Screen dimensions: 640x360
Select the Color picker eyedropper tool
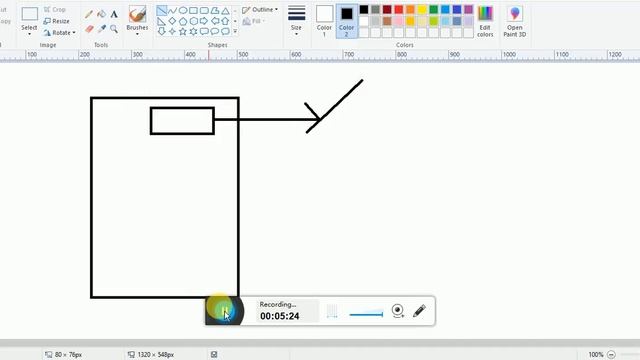pyautogui.click(x=101, y=29)
